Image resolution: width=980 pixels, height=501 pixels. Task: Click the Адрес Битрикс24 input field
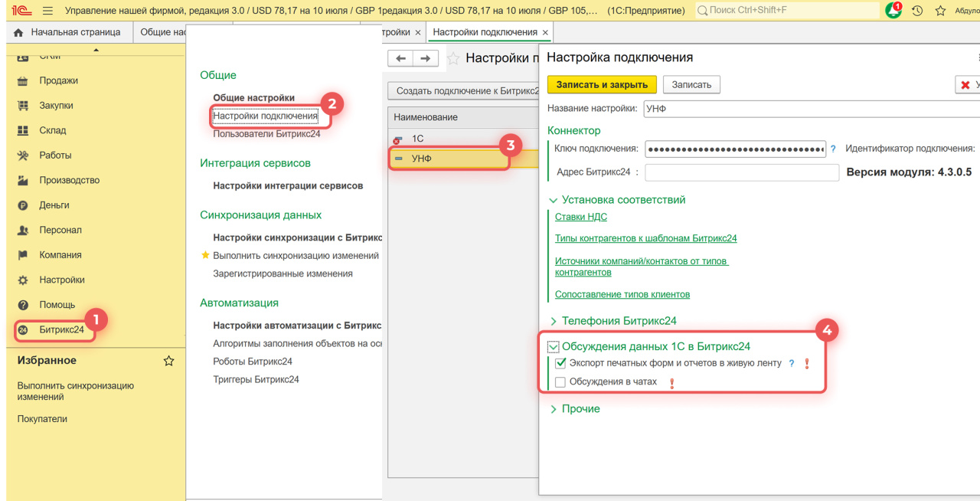742,172
